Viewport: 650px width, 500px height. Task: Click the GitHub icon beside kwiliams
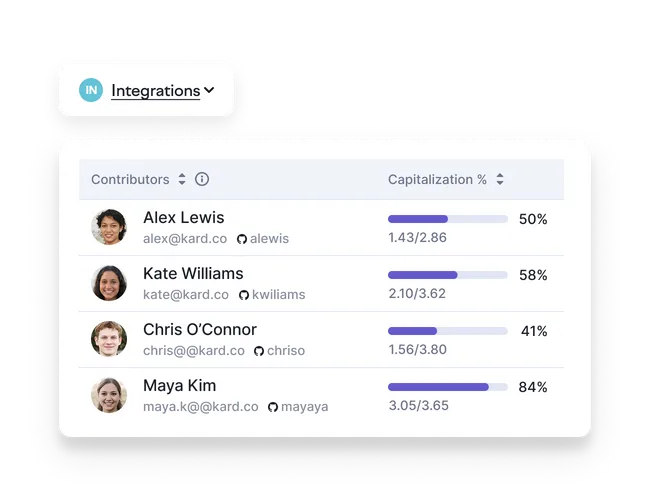(x=244, y=295)
